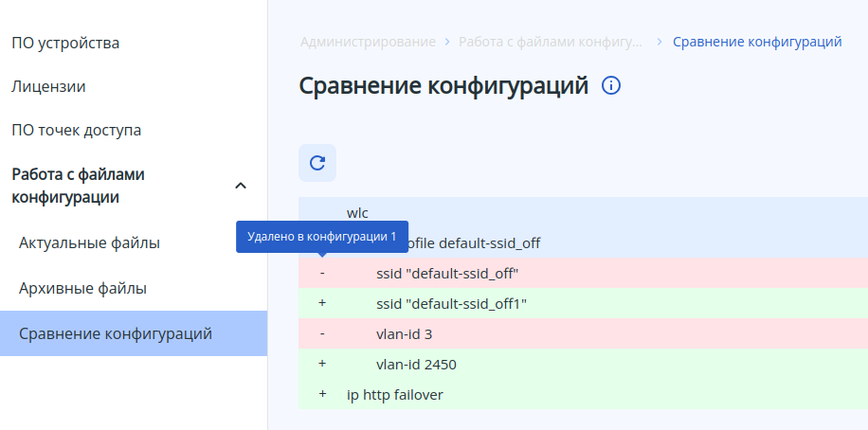
Task: Select Архивные файлы submenu item
Action: [82, 288]
